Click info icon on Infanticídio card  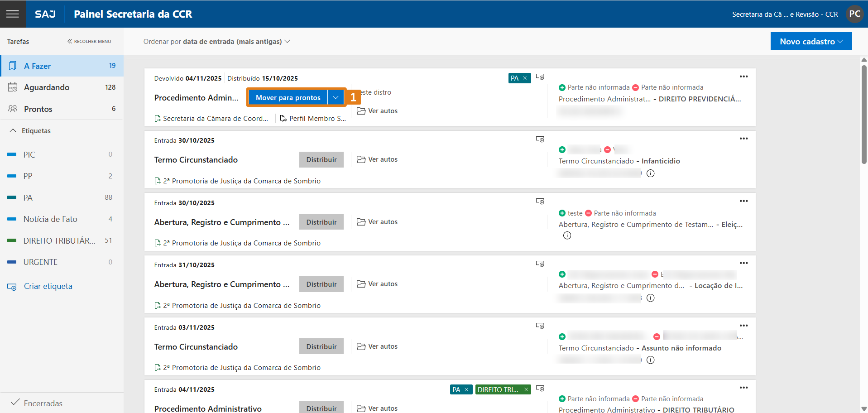tap(651, 173)
